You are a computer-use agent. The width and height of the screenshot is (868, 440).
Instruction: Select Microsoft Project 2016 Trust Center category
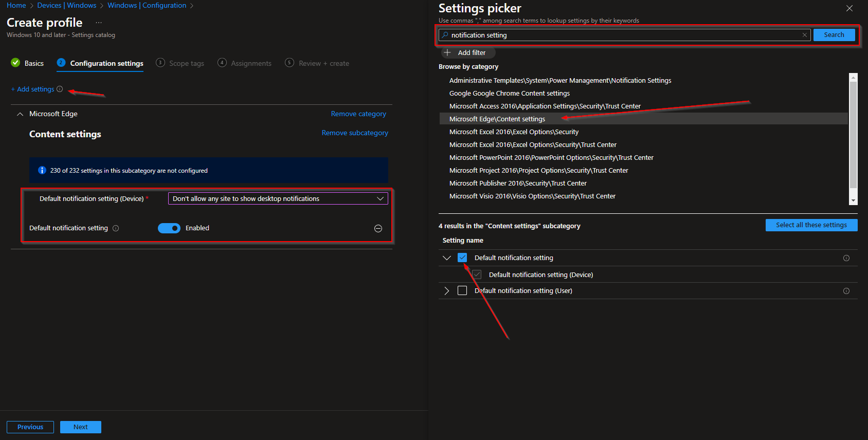click(x=644, y=171)
